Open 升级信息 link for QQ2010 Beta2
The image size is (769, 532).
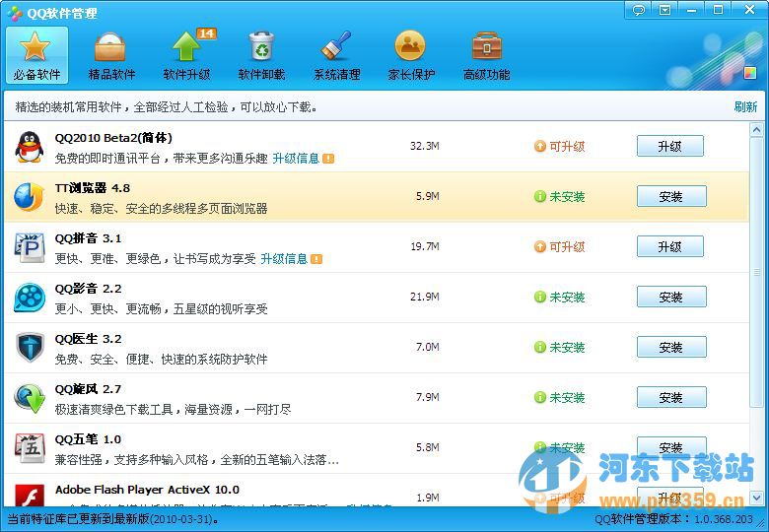(x=296, y=159)
